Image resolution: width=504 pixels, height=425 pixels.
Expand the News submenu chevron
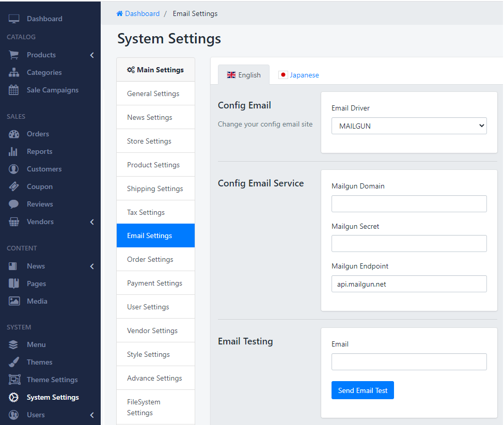pyautogui.click(x=92, y=266)
